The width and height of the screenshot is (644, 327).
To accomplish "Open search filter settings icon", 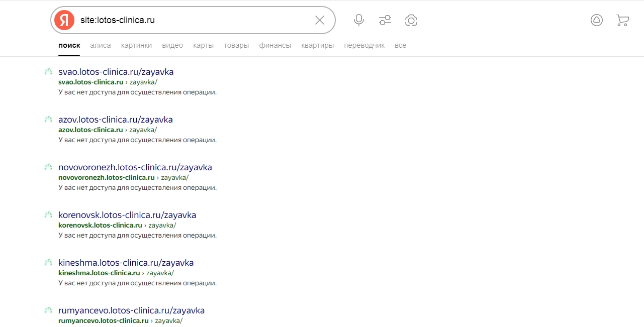I will tap(385, 20).
